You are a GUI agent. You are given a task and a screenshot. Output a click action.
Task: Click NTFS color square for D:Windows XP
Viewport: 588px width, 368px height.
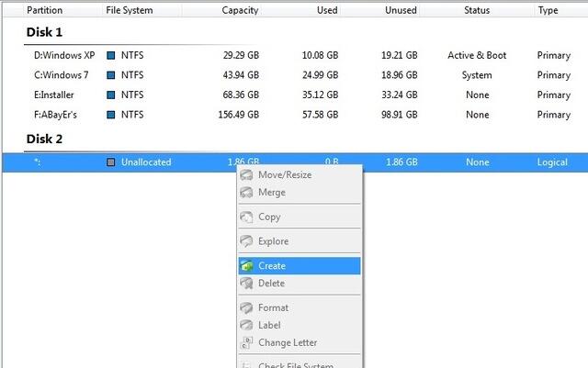click(110, 55)
